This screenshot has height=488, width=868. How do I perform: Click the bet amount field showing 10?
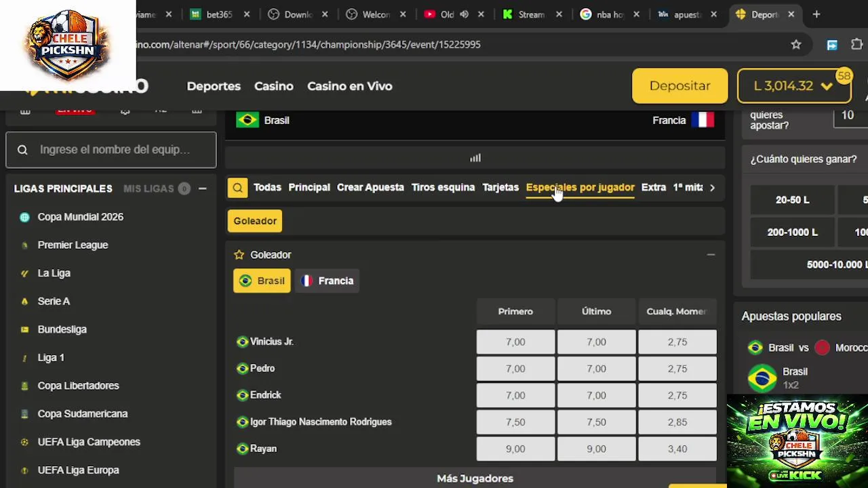850,116
